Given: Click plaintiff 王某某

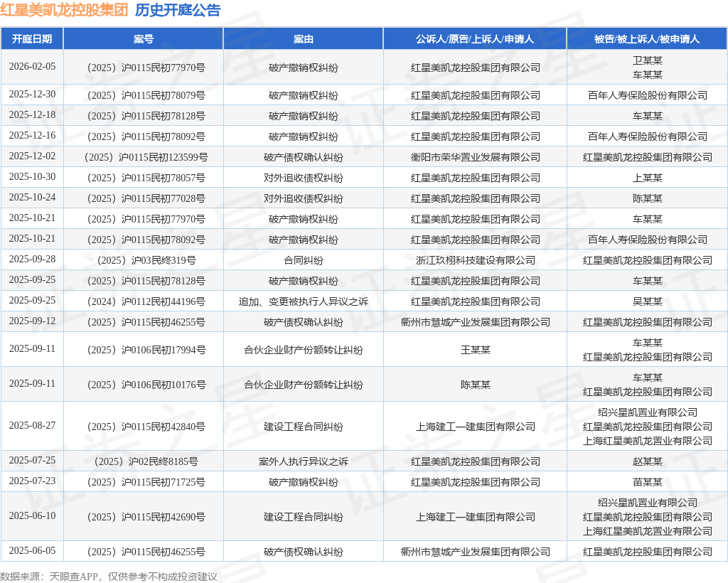Looking at the screenshot, I should [476, 350].
